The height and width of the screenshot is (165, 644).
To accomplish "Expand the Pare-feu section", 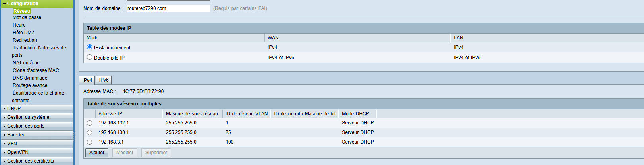I will click(x=16, y=135).
